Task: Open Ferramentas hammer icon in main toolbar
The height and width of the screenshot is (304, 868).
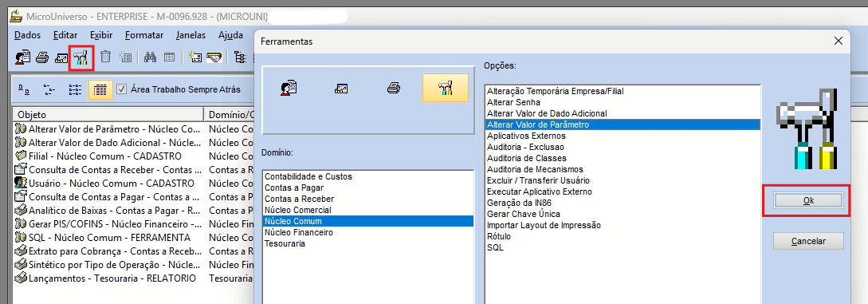Action: click(x=81, y=57)
